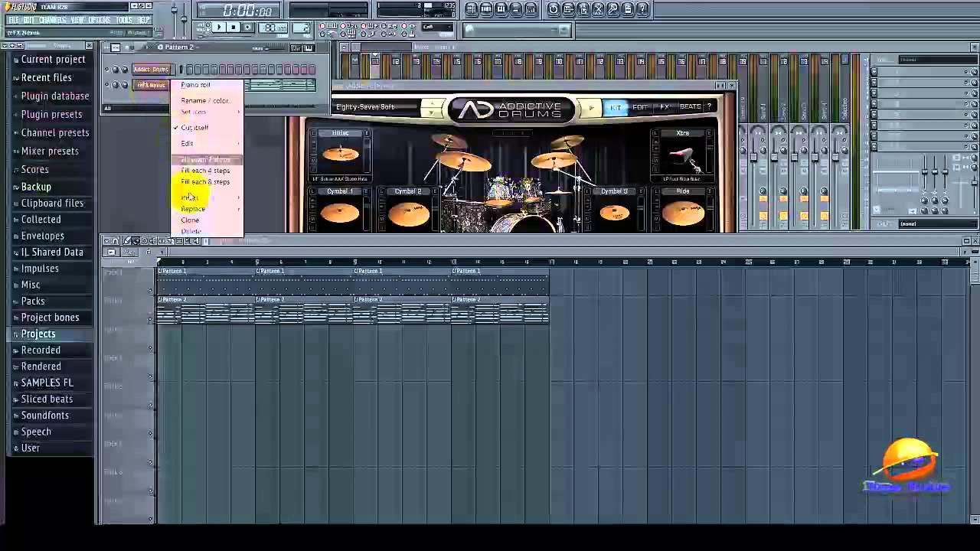980x551 pixels.
Task: Open the Eighty-Seven Soft preset dropdown
Action: [x=378, y=107]
